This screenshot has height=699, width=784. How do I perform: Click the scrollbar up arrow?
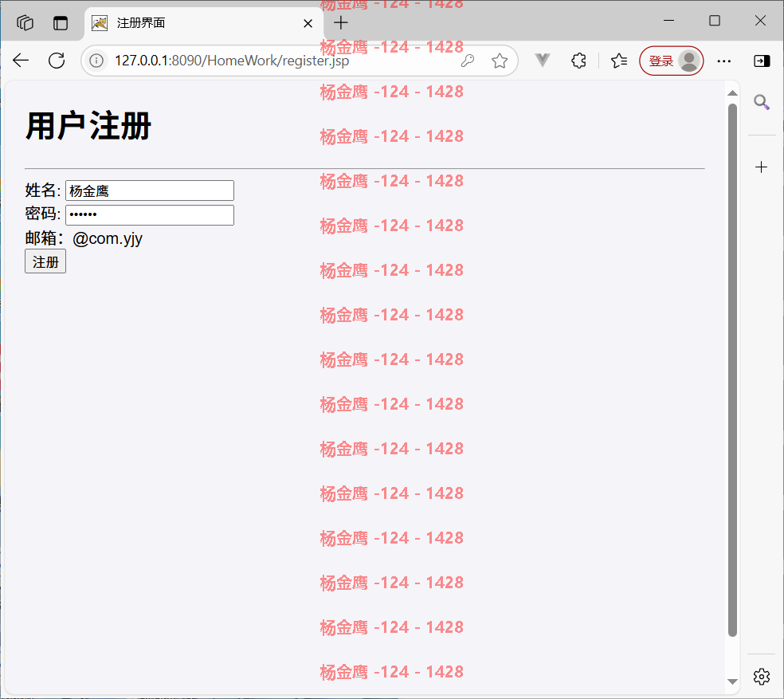732,93
